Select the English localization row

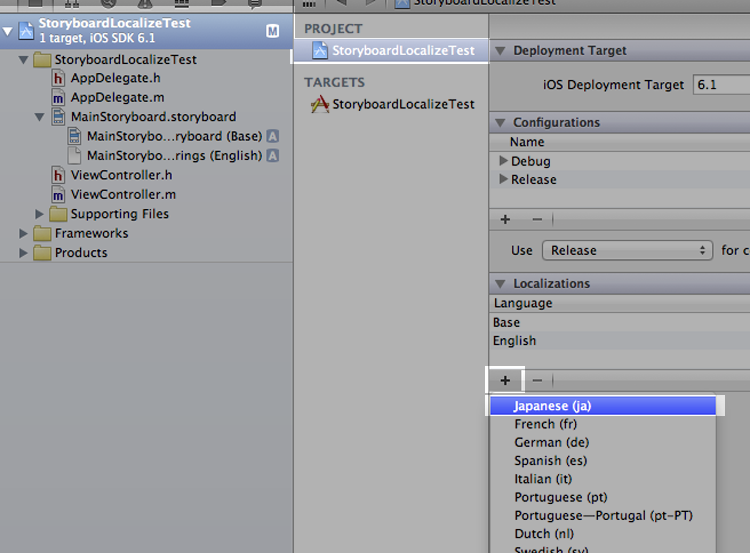(620, 341)
